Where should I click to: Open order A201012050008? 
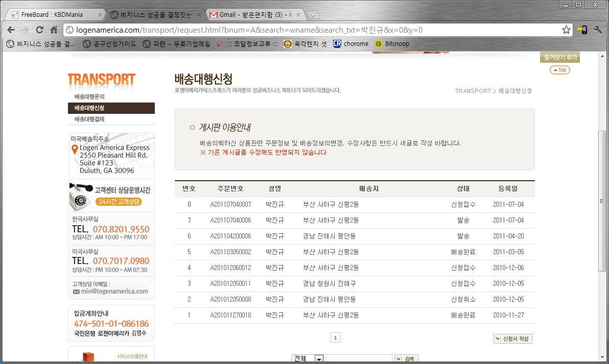(x=231, y=300)
